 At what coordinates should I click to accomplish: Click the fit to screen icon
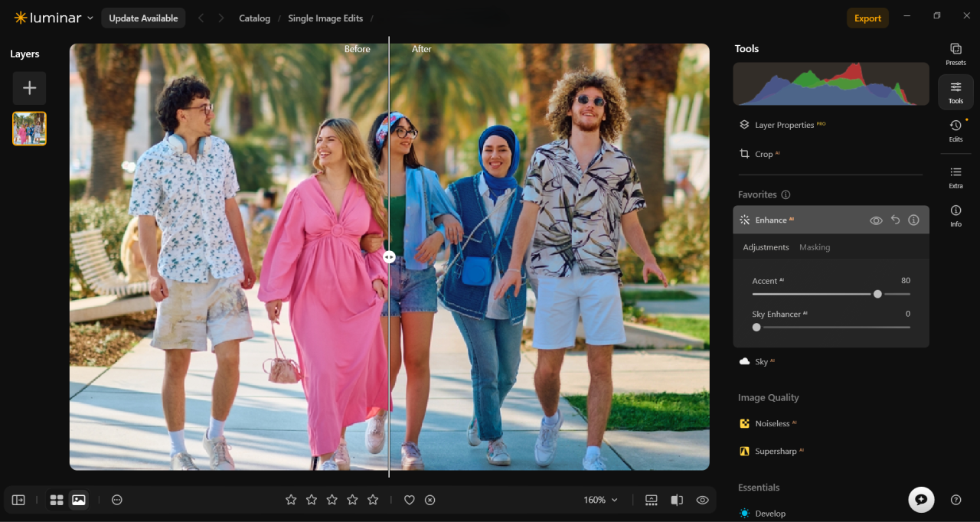coord(652,500)
